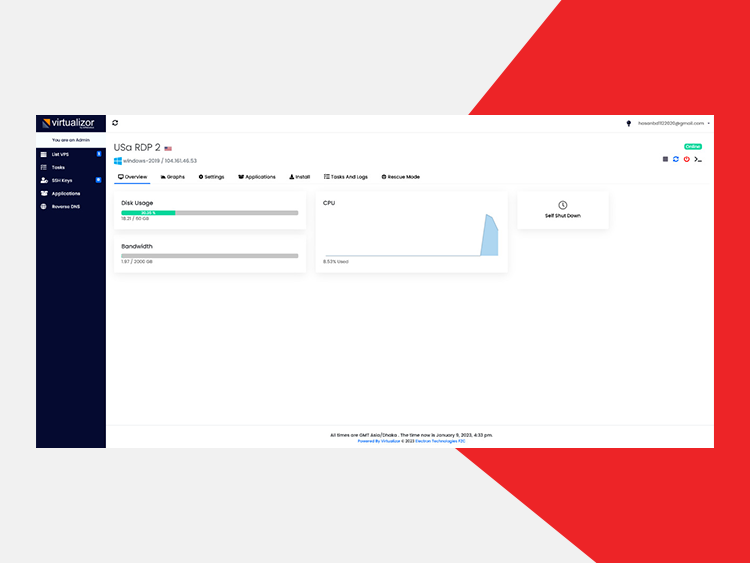
Task: Click the sidebar Applications cubes icon
Action: pos(44,193)
